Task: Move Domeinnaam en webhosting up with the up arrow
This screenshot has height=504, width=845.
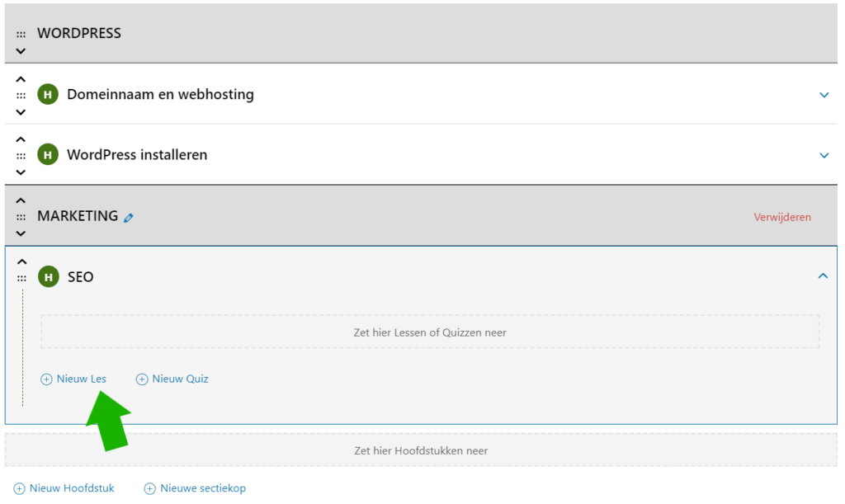Action: pyautogui.click(x=21, y=79)
